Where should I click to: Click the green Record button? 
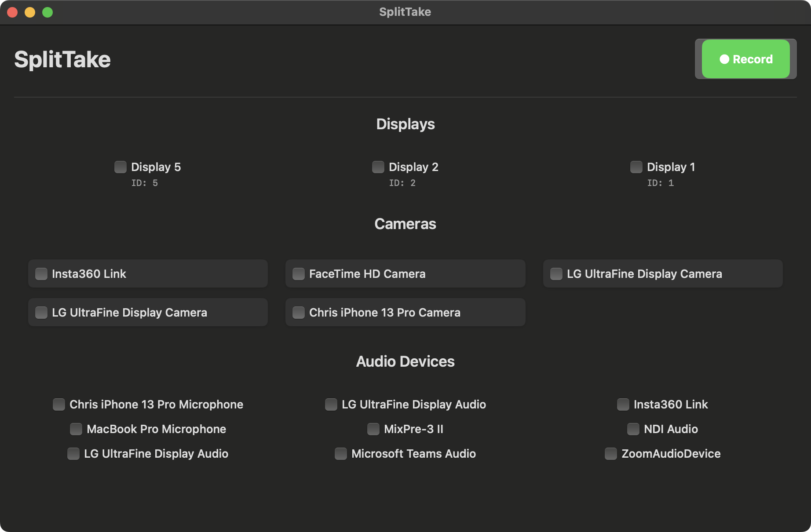coord(745,59)
